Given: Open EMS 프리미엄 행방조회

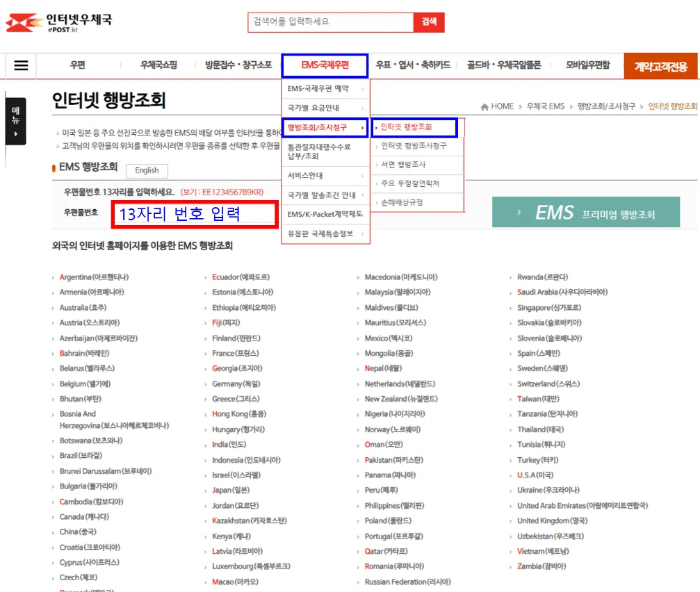Looking at the screenshot, I should coord(586,212).
